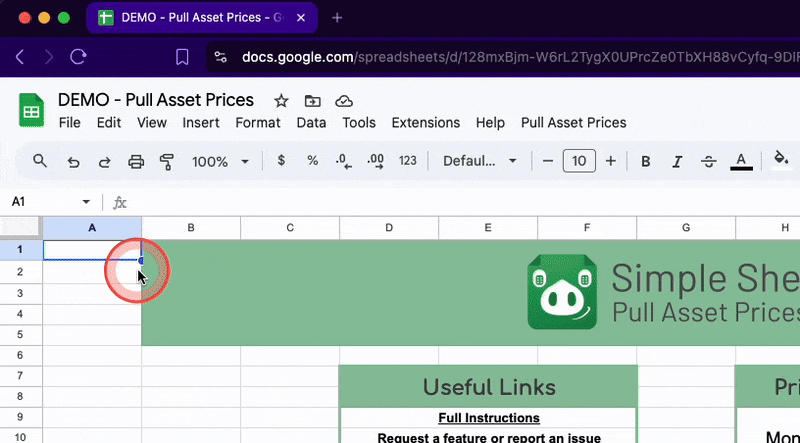The height and width of the screenshot is (443, 800).
Task: Click the select-all corner box
Action: [x=20, y=228]
